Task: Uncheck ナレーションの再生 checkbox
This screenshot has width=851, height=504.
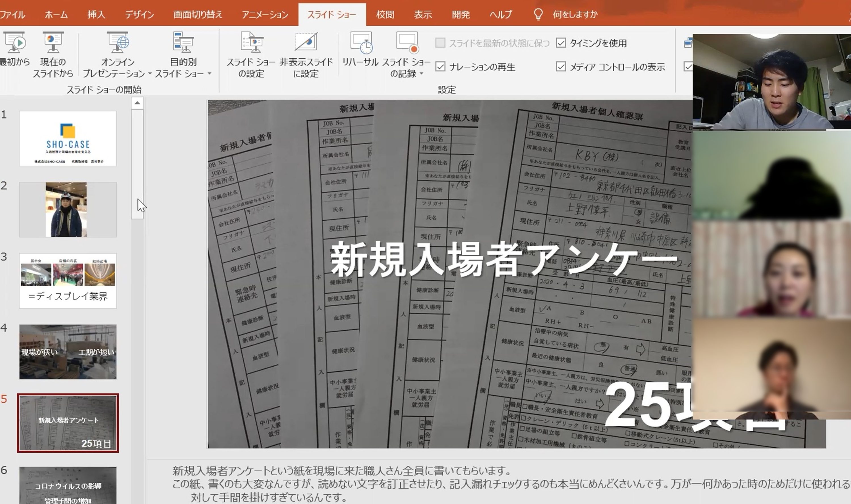Action: point(440,67)
